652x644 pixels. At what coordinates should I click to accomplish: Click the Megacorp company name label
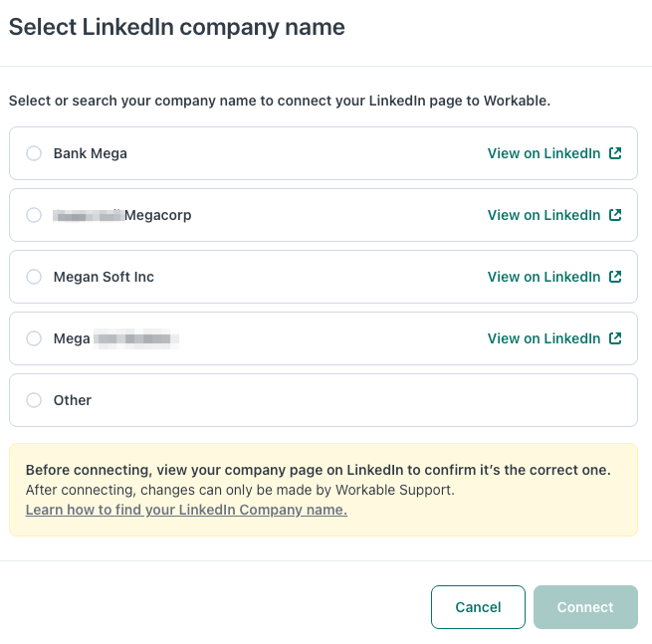tap(157, 215)
